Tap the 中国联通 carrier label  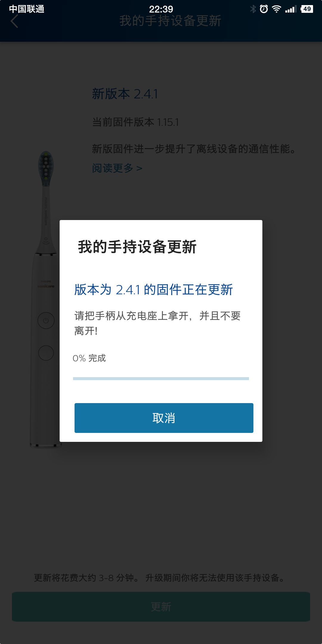pos(27,9)
